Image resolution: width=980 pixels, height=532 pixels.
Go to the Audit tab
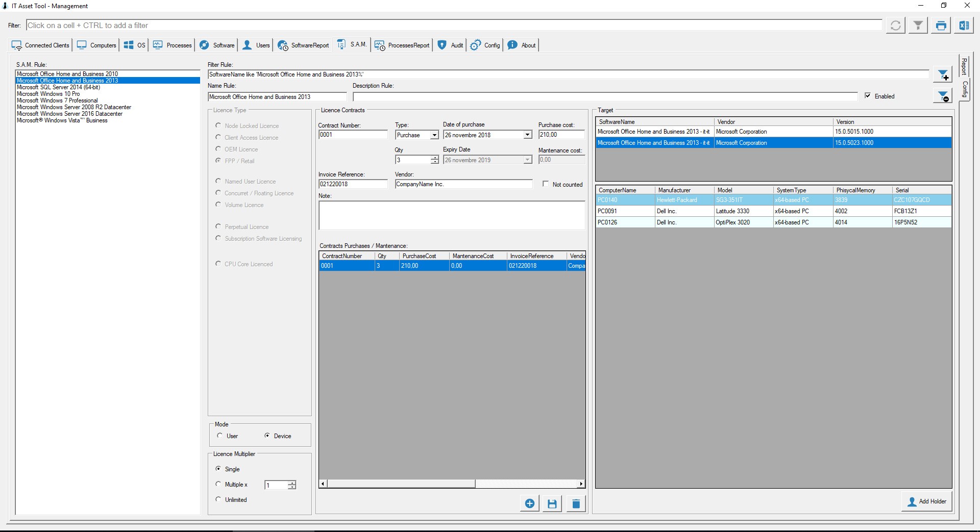(450, 45)
